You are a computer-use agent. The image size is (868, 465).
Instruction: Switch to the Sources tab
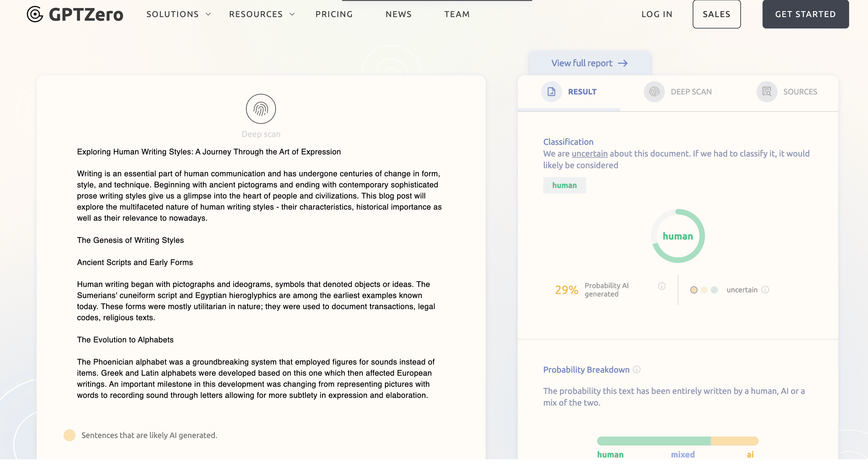pos(800,91)
